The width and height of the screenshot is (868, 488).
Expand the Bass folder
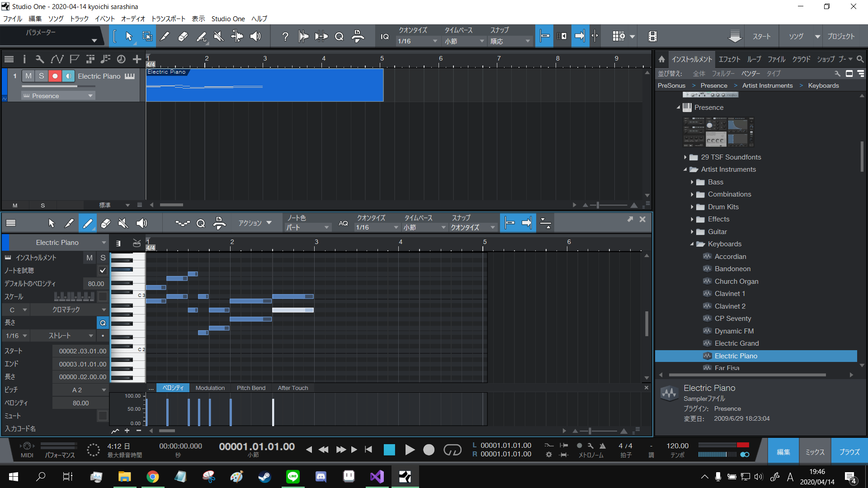point(692,182)
